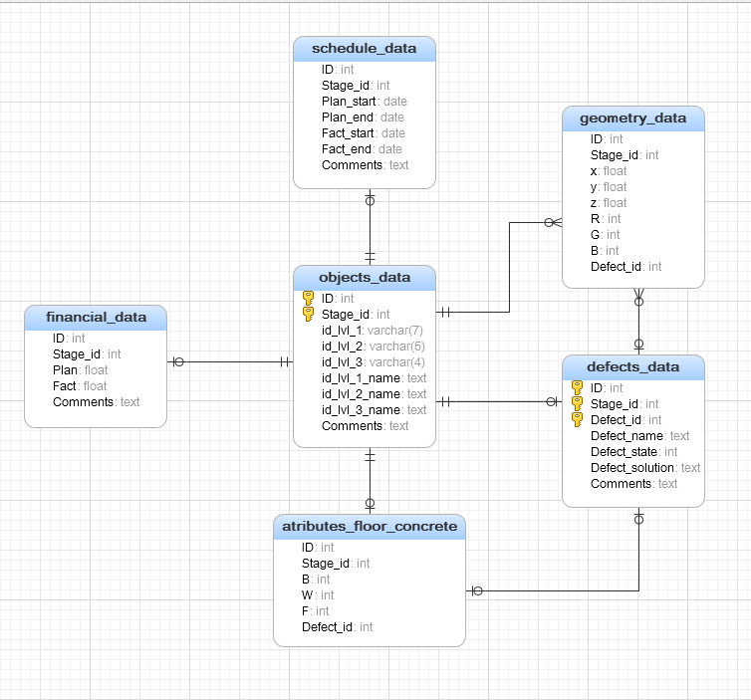Click the key icon beside objects_data ID
751x700 pixels.
click(309, 298)
